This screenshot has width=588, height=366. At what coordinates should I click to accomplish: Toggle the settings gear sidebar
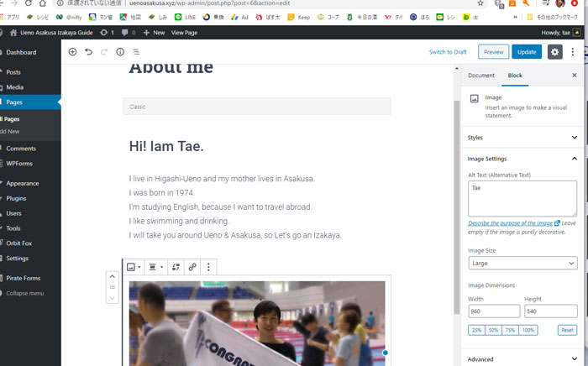pos(554,52)
